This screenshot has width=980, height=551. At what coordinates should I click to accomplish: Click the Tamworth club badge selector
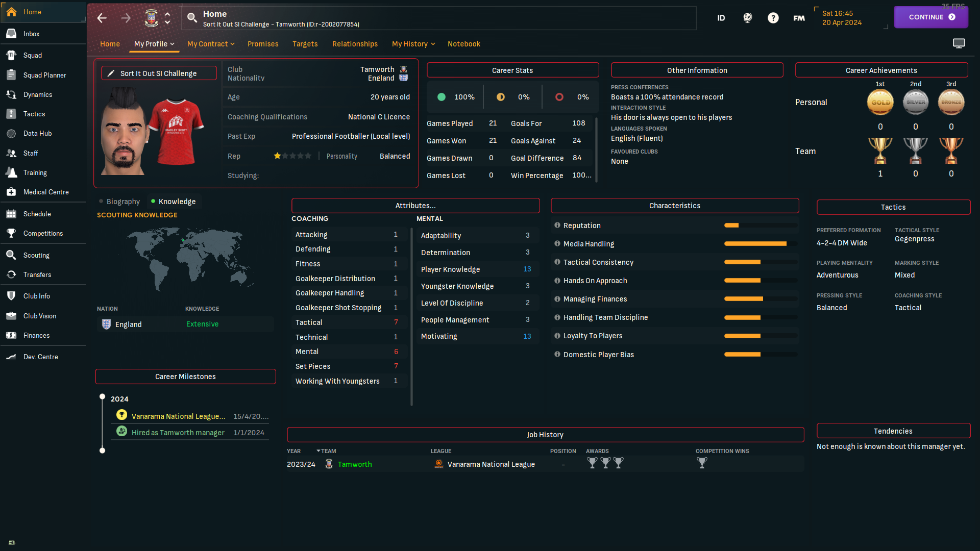pyautogui.click(x=152, y=18)
